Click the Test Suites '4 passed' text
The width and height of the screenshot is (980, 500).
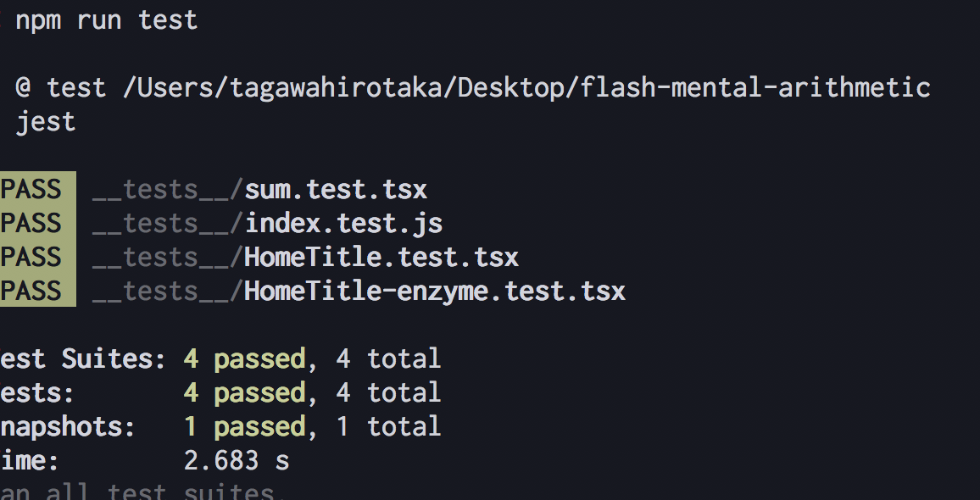(244, 358)
